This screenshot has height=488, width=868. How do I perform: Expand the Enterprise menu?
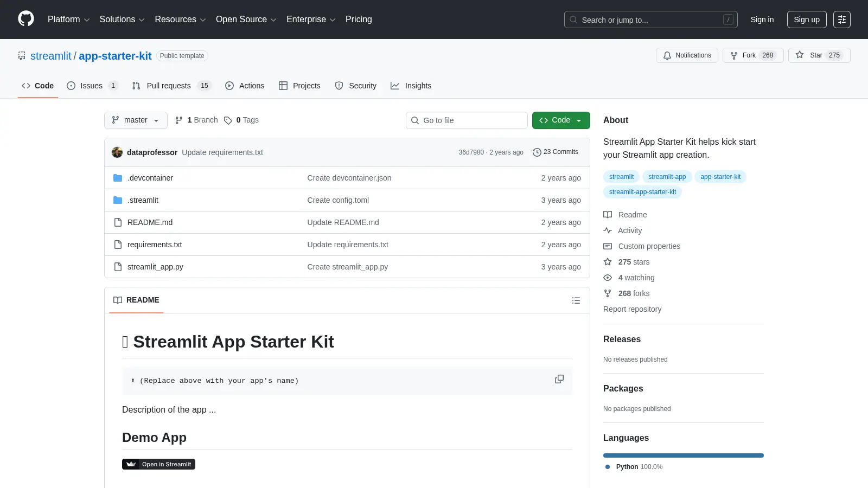(311, 20)
